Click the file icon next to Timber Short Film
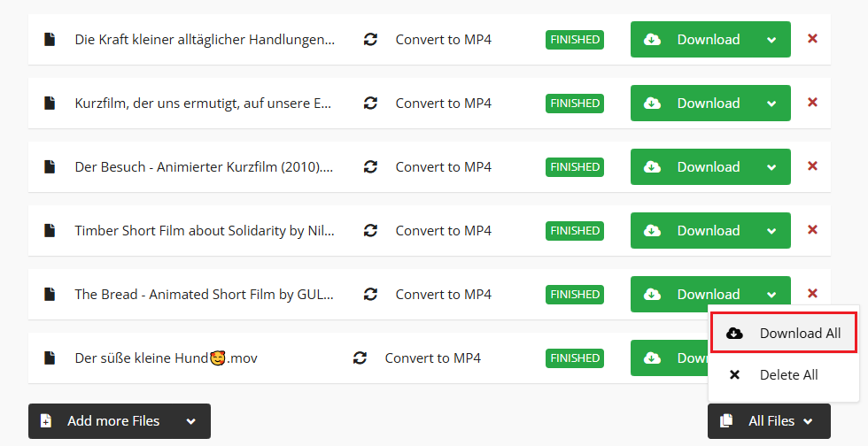 coord(50,231)
